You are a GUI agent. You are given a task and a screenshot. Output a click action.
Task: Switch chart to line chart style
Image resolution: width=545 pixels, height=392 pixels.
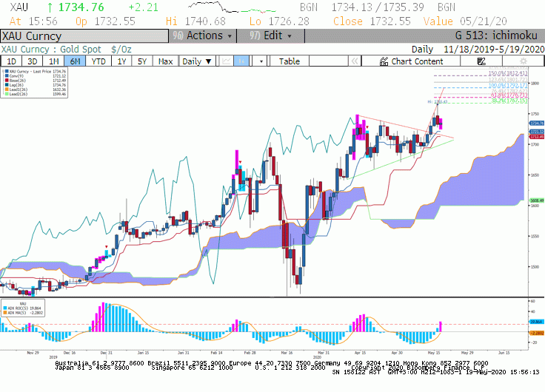[x=227, y=61]
